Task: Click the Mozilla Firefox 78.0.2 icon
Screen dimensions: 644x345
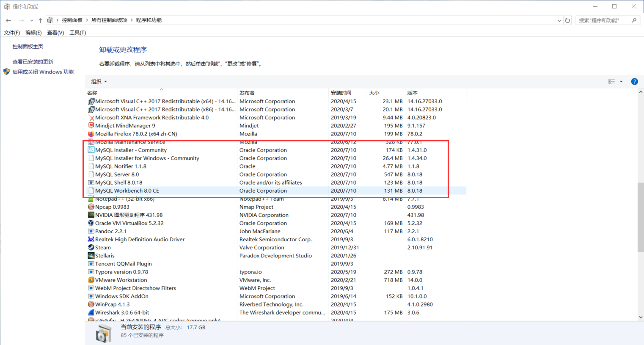Action: point(91,134)
